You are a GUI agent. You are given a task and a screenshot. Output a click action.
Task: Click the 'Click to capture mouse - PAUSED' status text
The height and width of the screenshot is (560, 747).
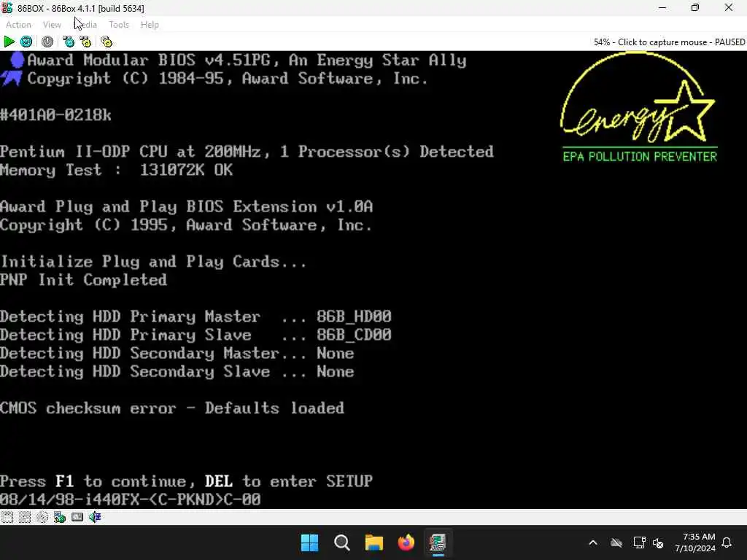(681, 42)
